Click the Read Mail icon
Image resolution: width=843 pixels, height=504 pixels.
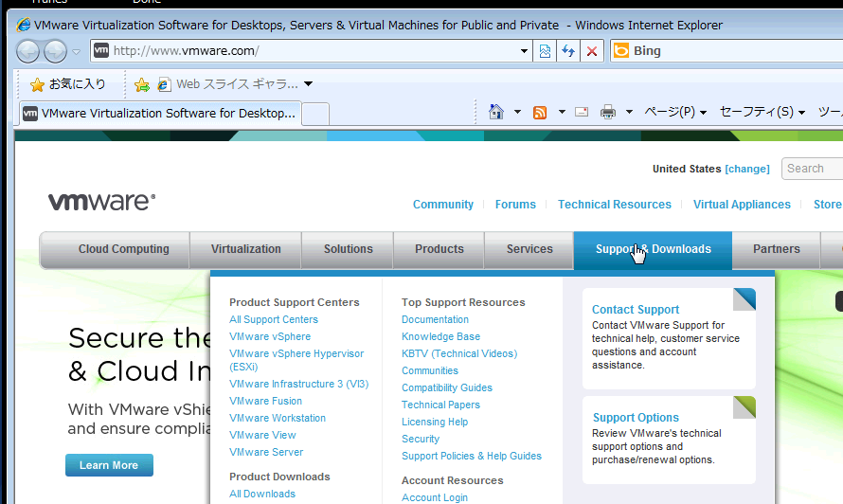click(582, 112)
